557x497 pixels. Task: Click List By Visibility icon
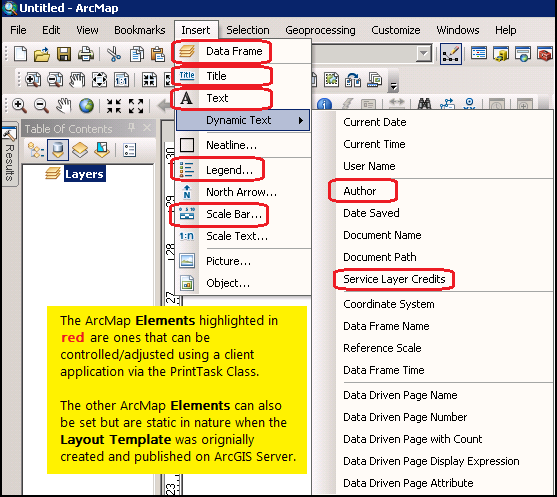point(80,150)
